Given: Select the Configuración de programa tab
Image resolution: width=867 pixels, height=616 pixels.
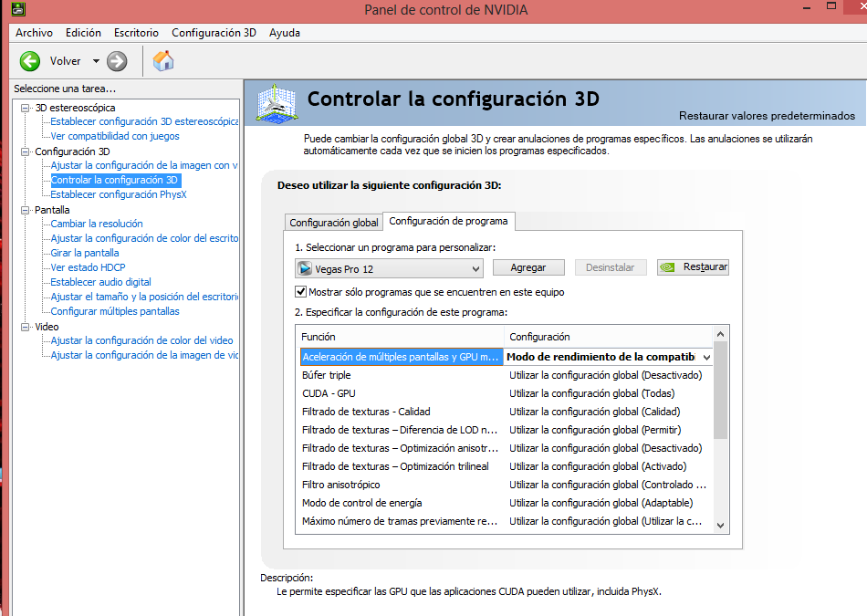Looking at the screenshot, I should (448, 221).
